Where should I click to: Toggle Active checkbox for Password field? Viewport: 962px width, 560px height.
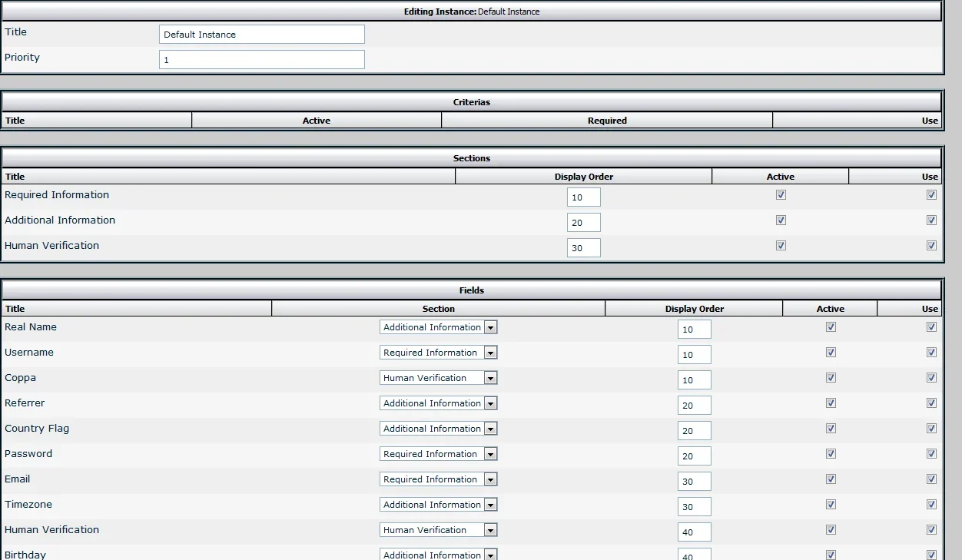point(831,454)
